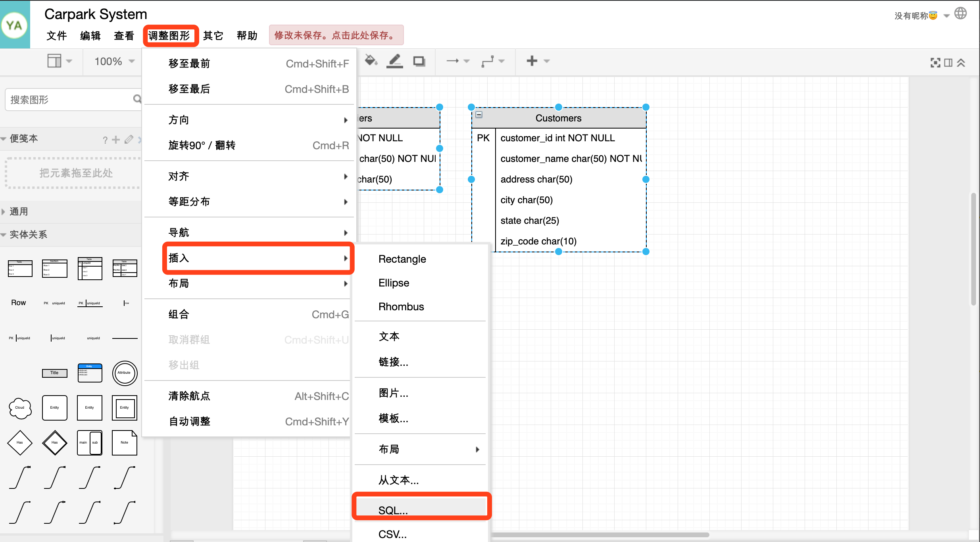Open the page view dropdown
980x542 pixels.
click(60, 61)
